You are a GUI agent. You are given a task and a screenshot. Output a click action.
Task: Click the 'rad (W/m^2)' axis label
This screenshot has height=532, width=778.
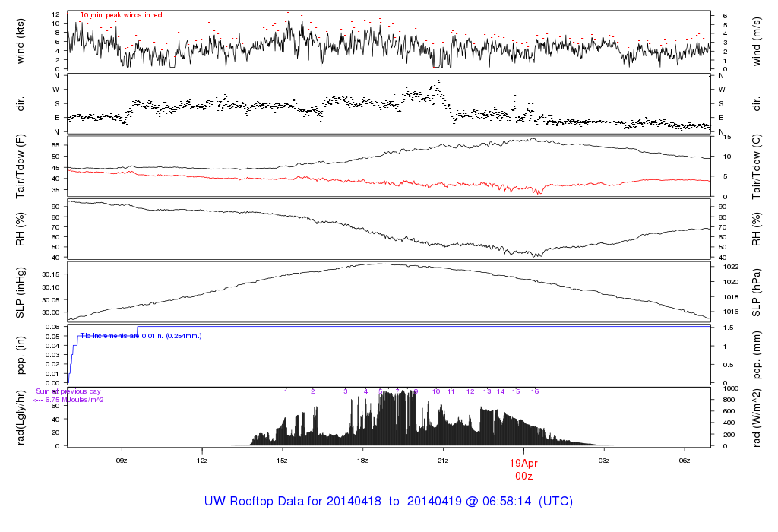pyautogui.click(x=756, y=418)
